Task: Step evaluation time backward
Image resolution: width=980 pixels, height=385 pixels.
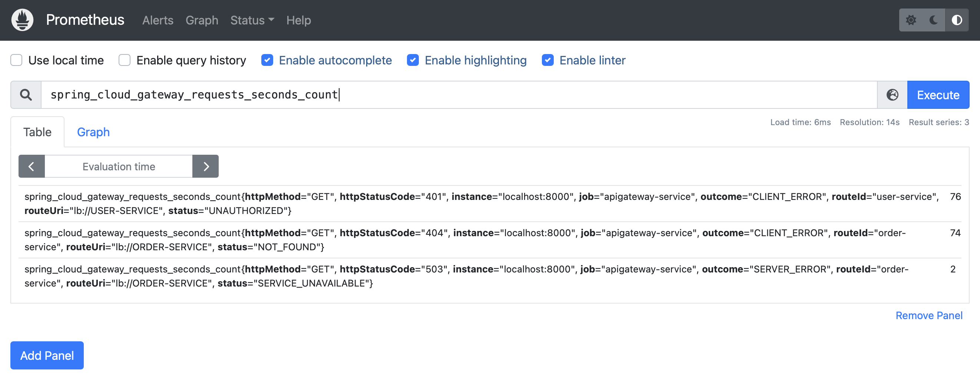Action: (x=32, y=166)
